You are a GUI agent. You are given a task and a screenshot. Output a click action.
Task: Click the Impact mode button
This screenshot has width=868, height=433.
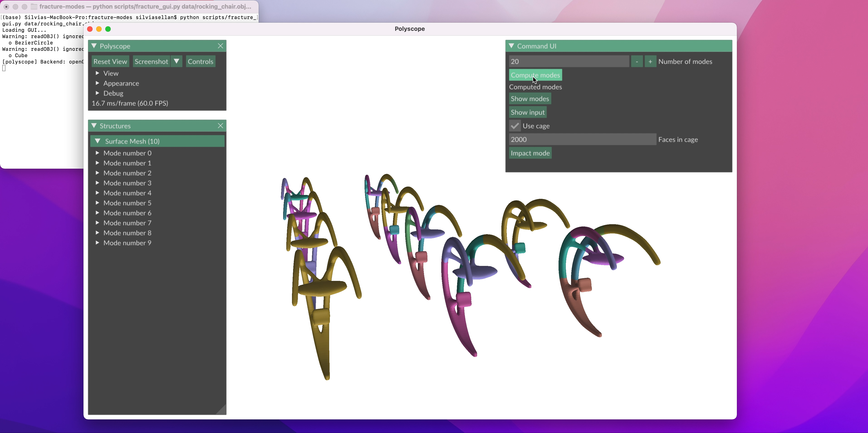530,153
